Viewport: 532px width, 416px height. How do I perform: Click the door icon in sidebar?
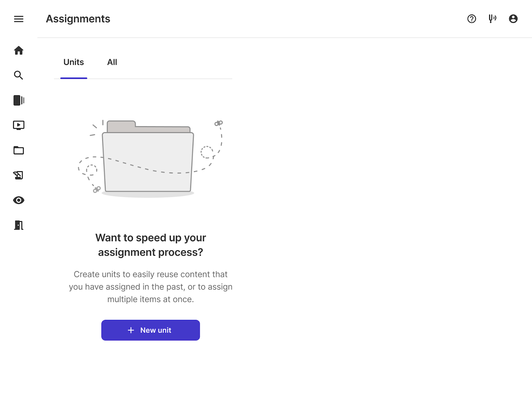click(19, 225)
